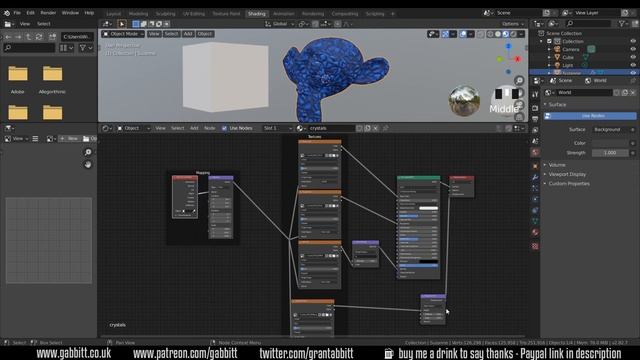Screen dimensions: 640x360
Task: Open the Surface Background shader dropdown
Action: click(611, 130)
